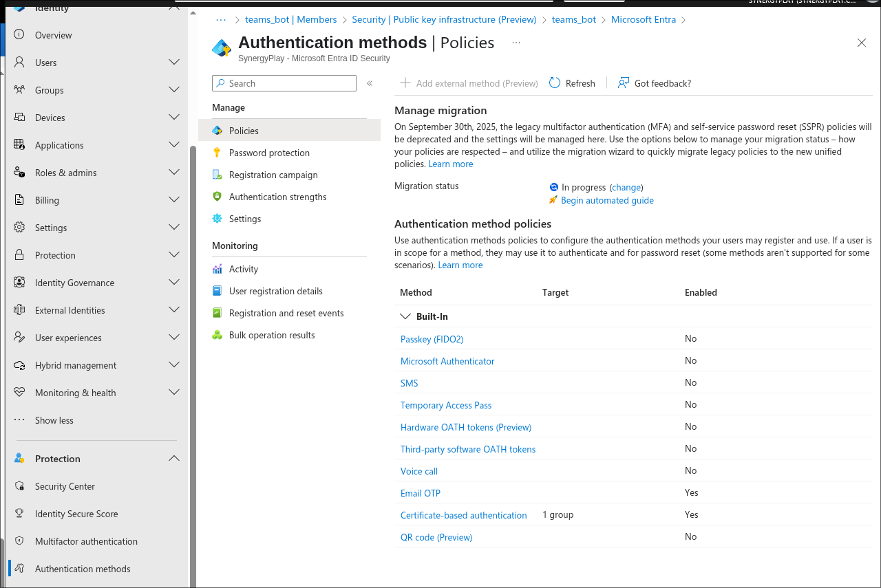
Task: Collapse the resource menu with double-chevron
Action: 370,83
